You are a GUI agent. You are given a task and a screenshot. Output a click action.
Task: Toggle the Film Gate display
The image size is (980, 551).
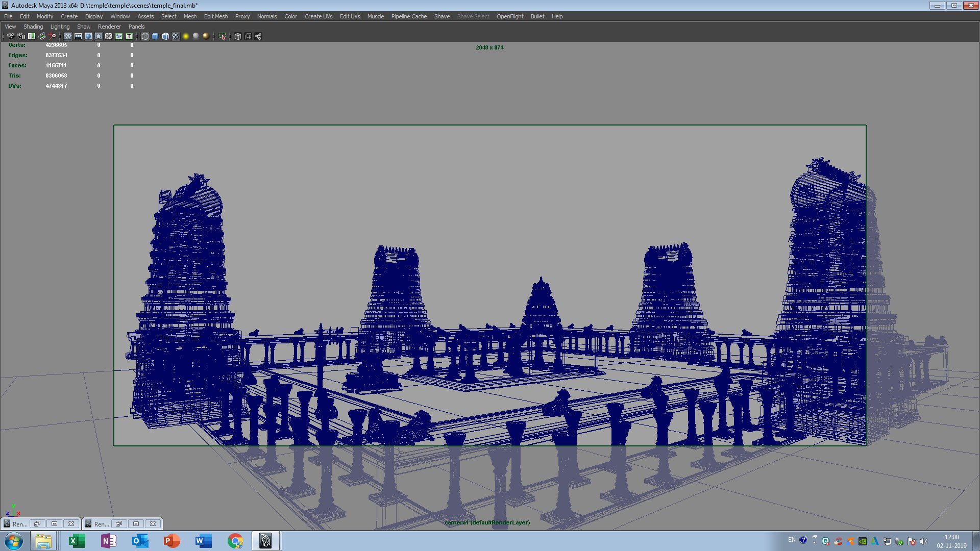[78, 36]
